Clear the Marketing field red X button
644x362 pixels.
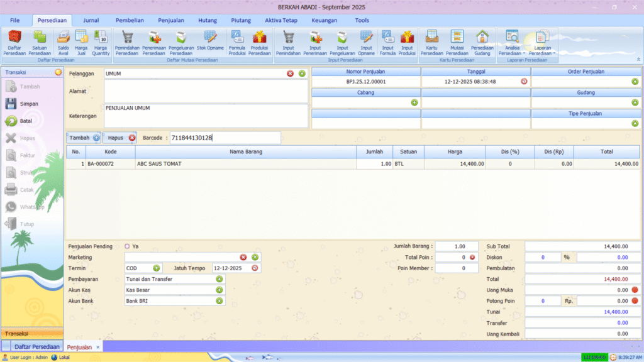pyautogui.click(x=243, y=257)
